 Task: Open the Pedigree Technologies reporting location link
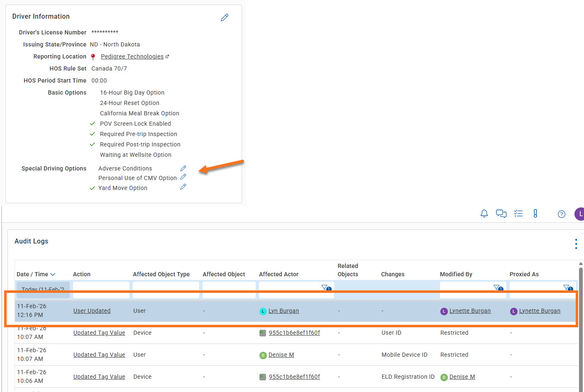(x=132, y=56)
